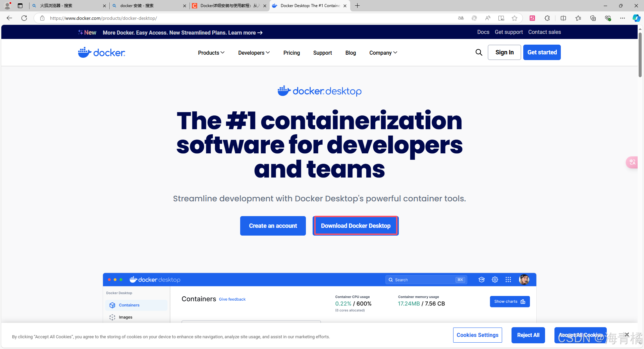Click Accept All Cookies button
This screenshot has width=644, height=349.
[580, 335]
